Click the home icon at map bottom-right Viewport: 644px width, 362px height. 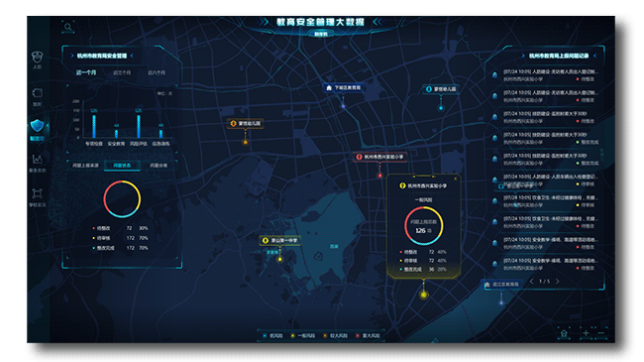tap(564, 333)
